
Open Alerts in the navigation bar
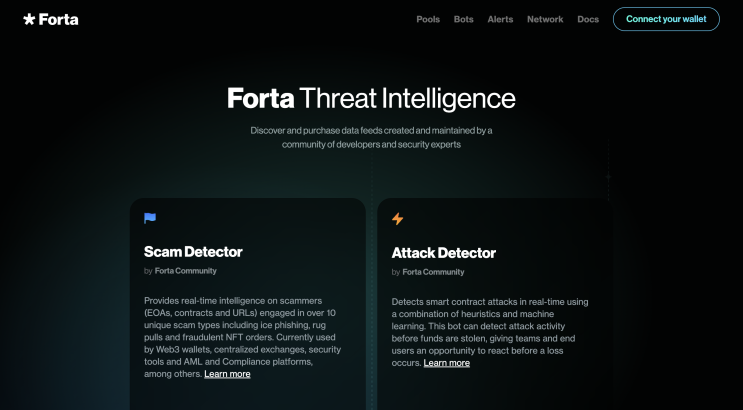tap(500, 19)
